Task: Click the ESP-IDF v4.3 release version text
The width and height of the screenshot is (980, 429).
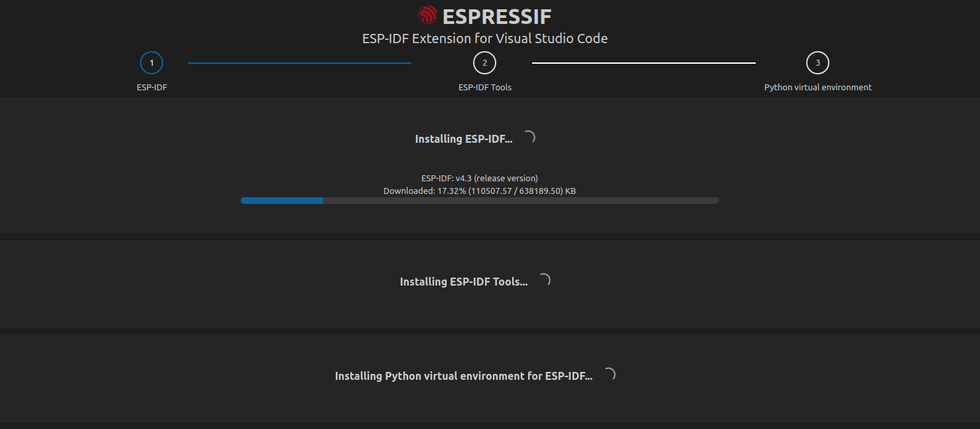Action: [x=479, y=177]
